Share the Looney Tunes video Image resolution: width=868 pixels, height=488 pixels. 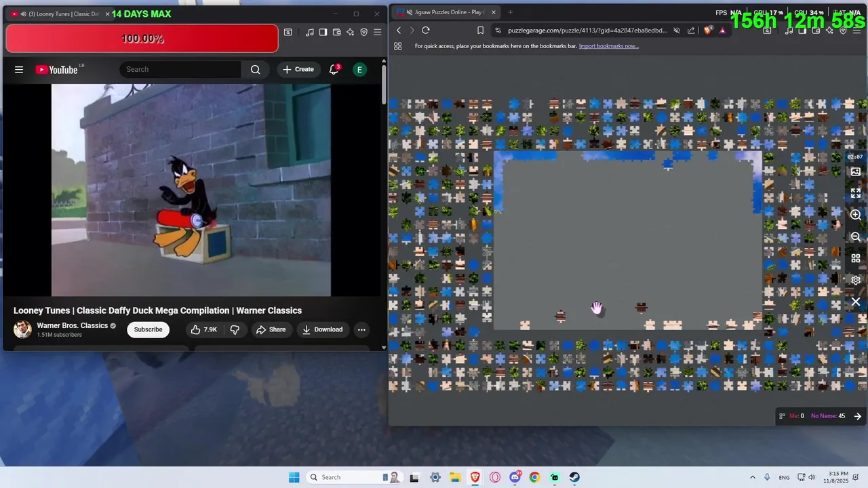271,329
